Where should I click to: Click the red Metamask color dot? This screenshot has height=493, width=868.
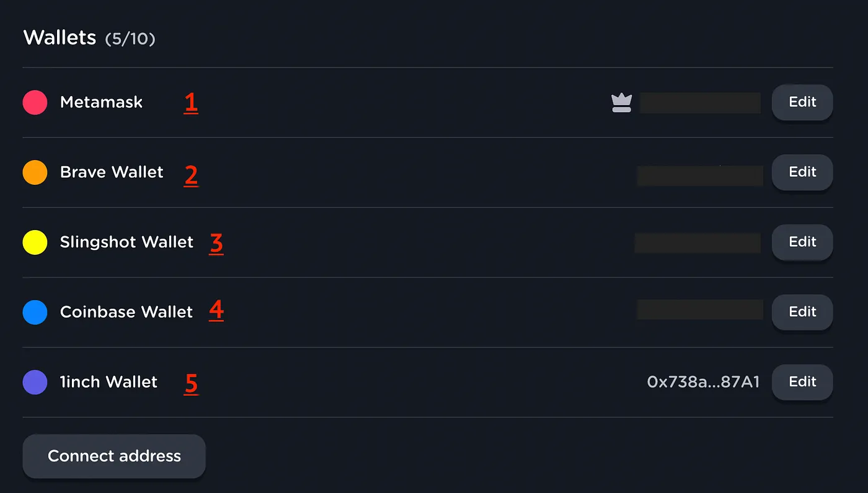(x=35, y=102)
